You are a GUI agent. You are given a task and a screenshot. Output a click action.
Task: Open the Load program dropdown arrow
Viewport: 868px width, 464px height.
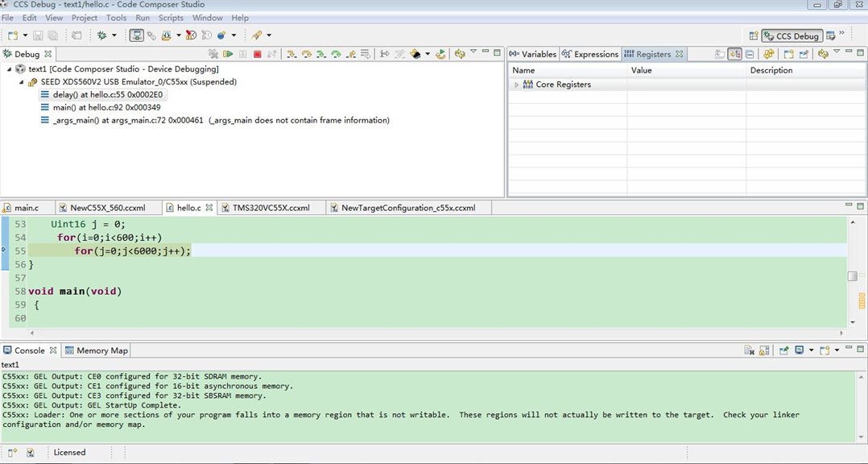point(178,35)
